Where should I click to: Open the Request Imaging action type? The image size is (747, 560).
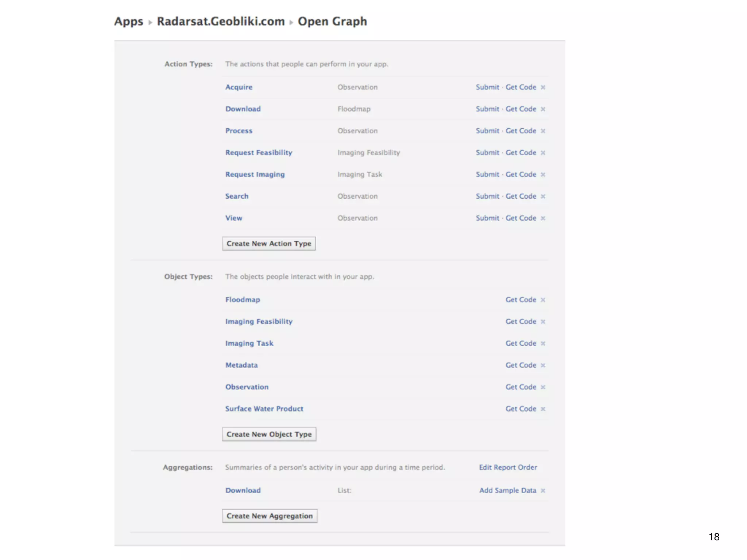(255, 174)
